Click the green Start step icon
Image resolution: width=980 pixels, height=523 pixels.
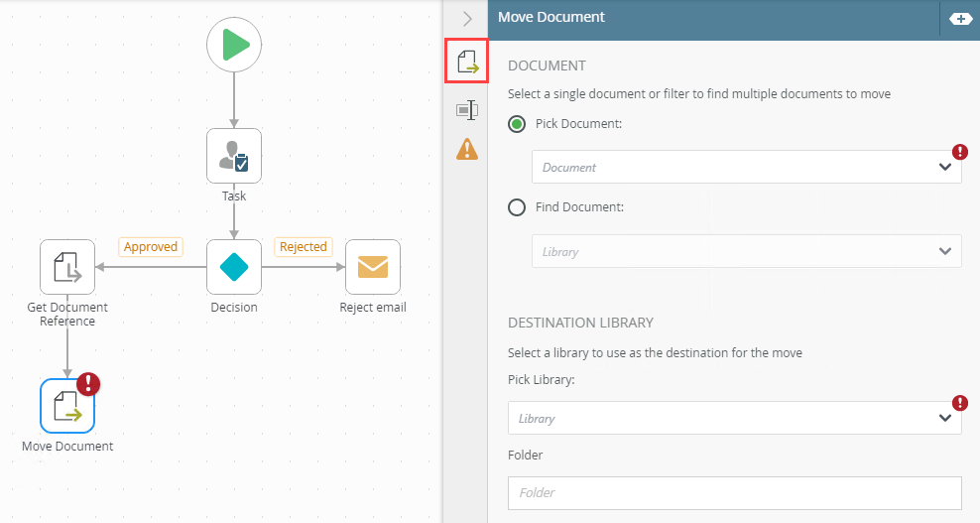tap(234, 45)
